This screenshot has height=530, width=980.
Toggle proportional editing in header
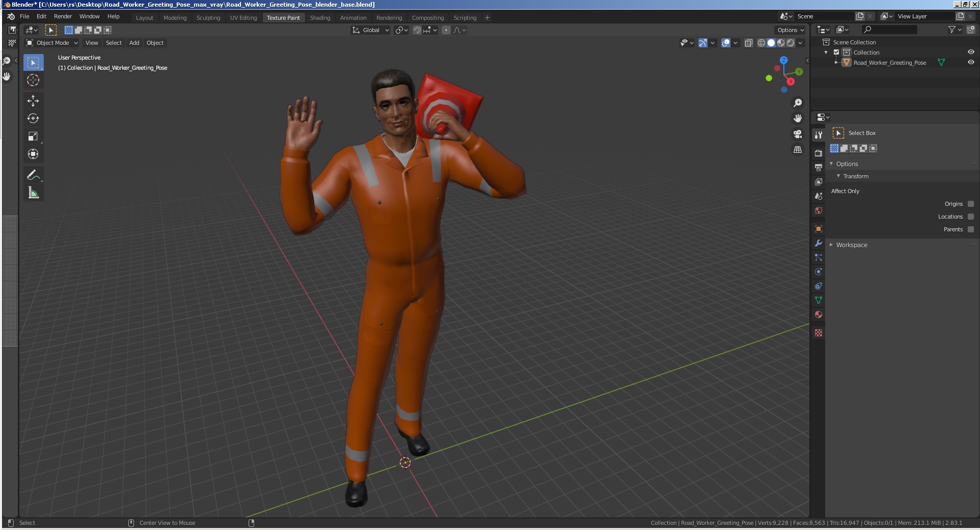(x=446, y=30)
